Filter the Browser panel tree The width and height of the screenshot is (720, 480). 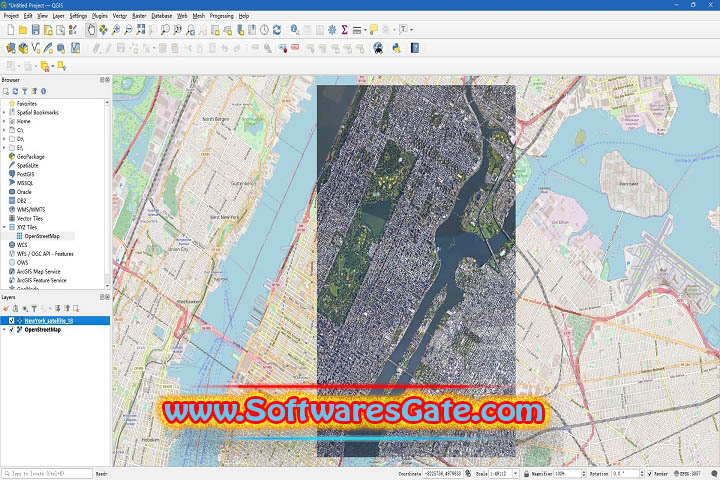coord(25,91)
